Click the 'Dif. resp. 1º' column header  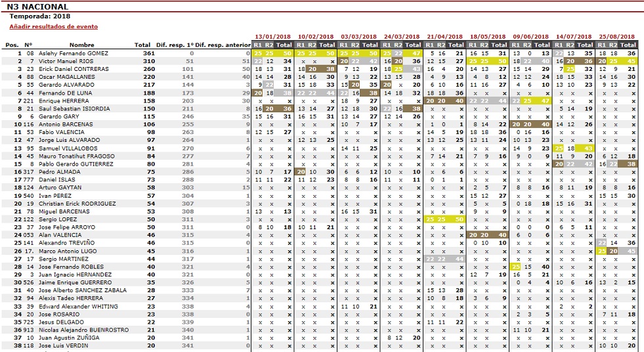click(x=175, y=45)
